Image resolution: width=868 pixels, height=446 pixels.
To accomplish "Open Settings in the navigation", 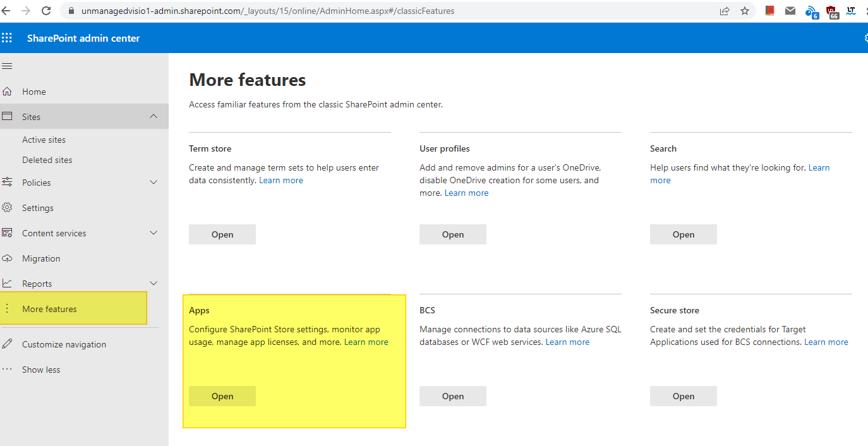I will click(x=38, y=208).
